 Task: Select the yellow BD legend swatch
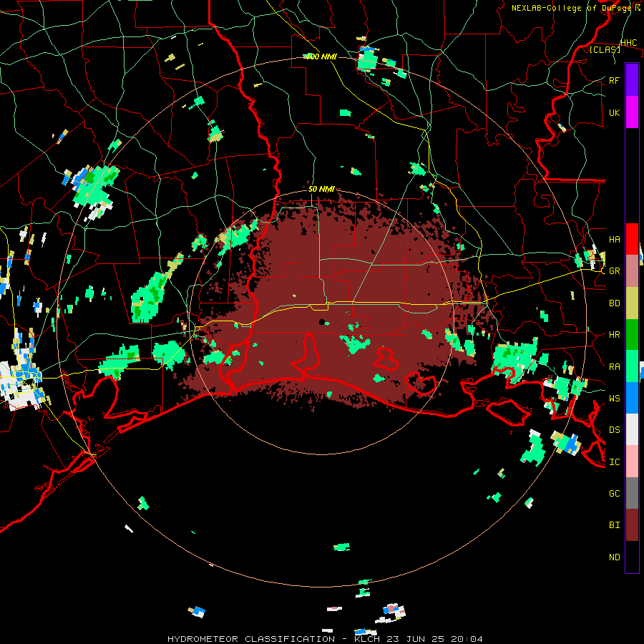632,303
